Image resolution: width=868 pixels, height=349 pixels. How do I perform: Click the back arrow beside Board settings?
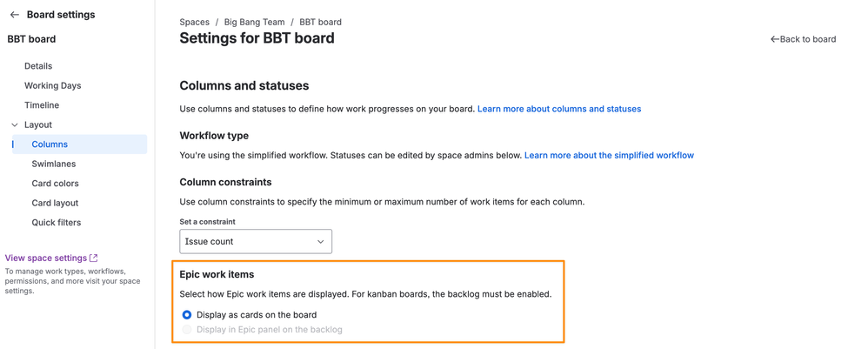[x=14, y=15]
